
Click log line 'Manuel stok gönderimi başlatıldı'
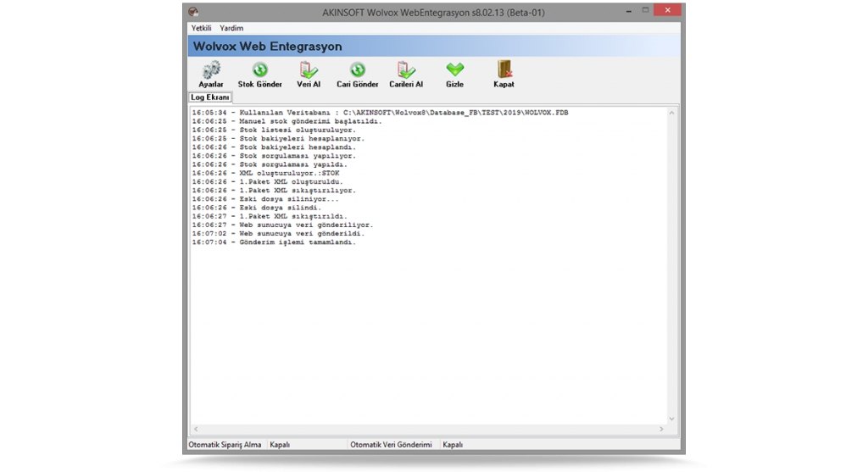pos(287,121)
